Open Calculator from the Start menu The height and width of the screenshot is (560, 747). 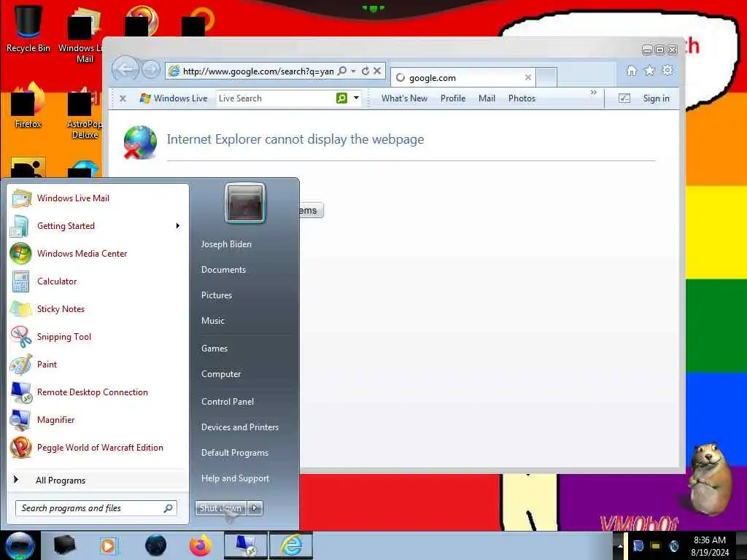coord(98,281)
